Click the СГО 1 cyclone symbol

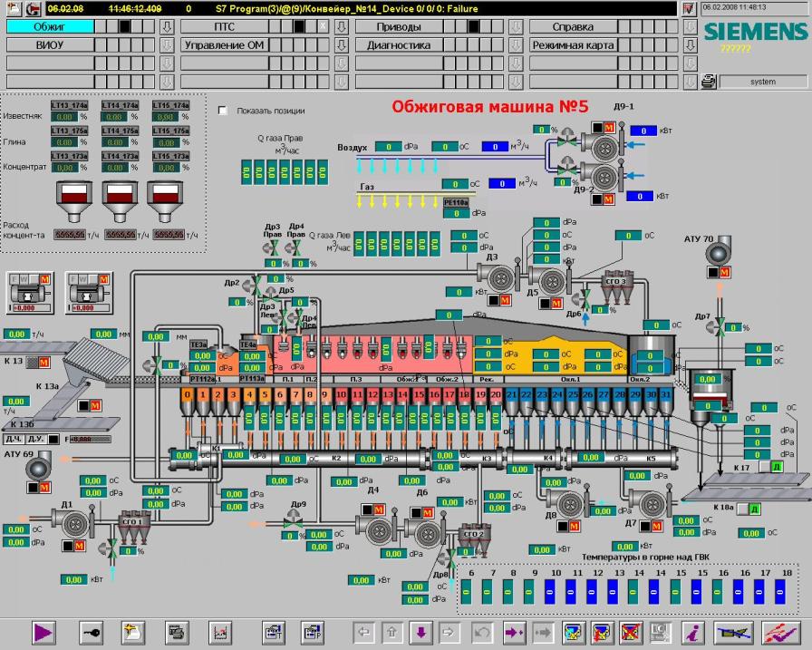tap(133, 527)
